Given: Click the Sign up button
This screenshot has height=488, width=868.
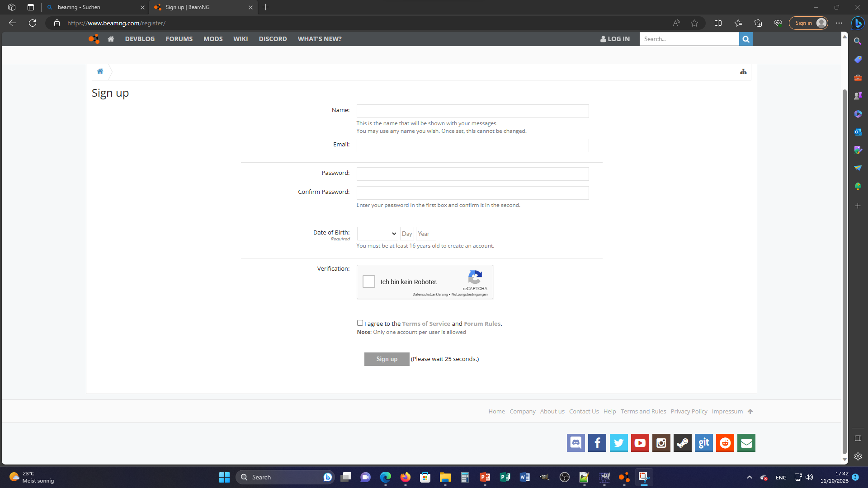Looking at the screenshot, I should tap(387, 359).
